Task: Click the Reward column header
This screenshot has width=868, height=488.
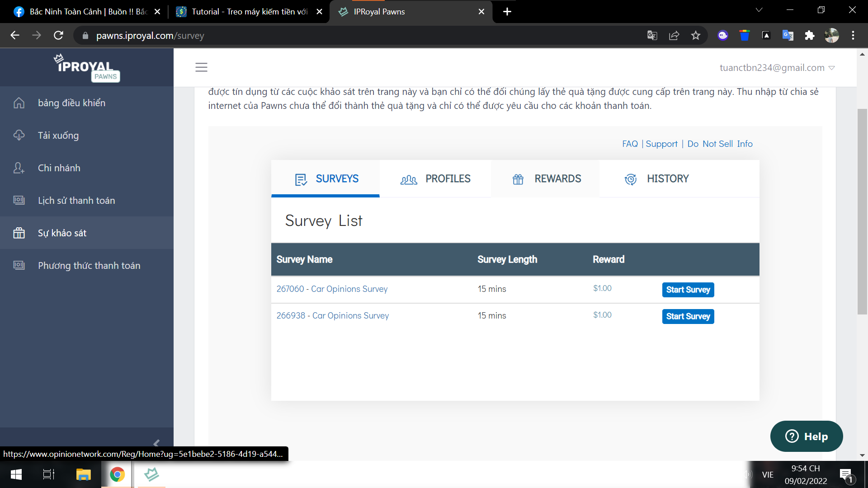Action: pos(609,260)
